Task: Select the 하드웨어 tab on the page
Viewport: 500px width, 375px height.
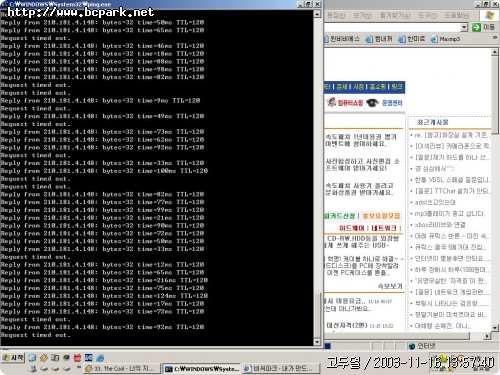Action: pos(352,228)
